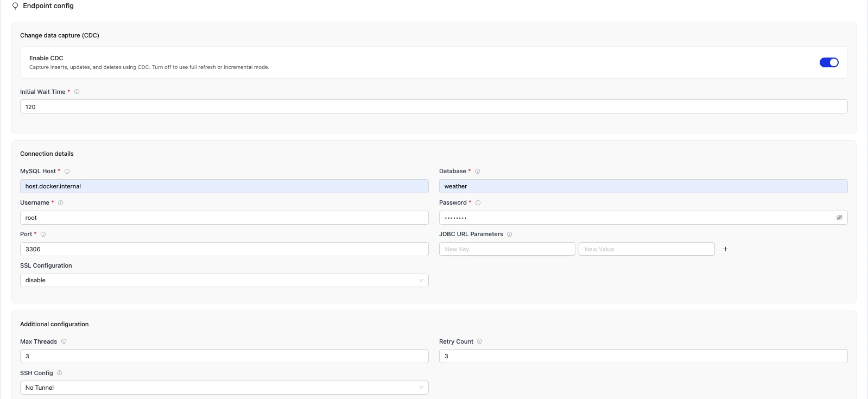Open the SSL Configuration dropdown
This screenshot has width=868, height=399.
point(224,281)
